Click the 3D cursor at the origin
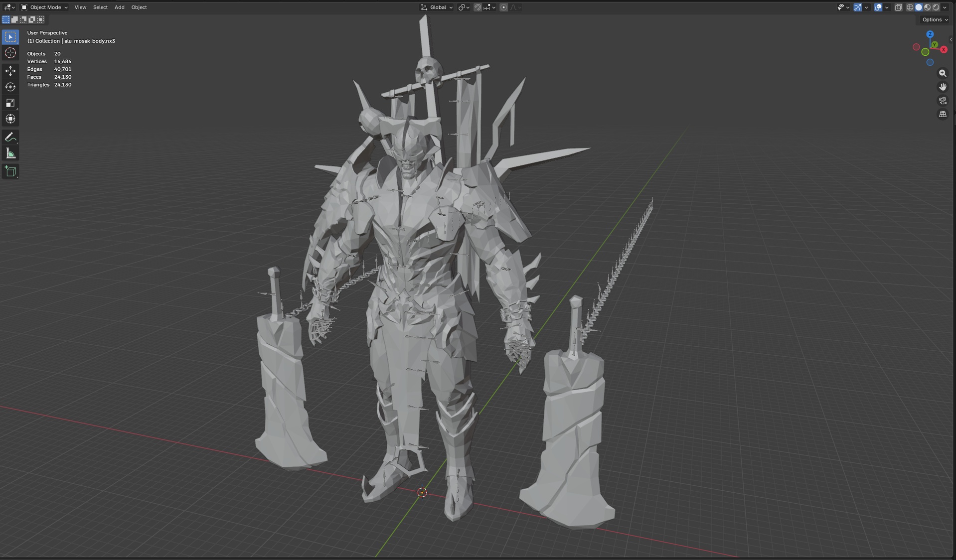The height and width of the screenshot is (560, 956). pyautogui.click(x=422, y=492)
